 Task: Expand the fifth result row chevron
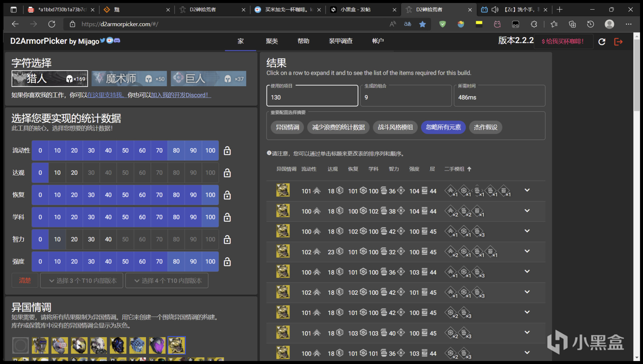tap(527, 272)
